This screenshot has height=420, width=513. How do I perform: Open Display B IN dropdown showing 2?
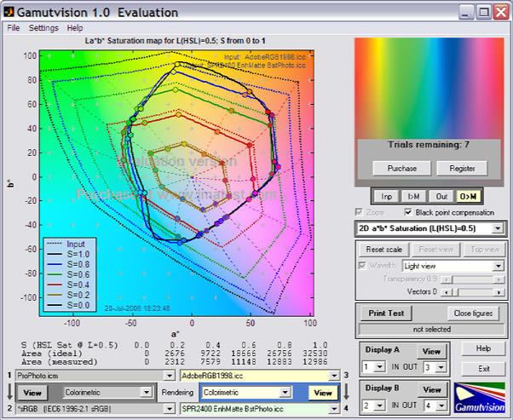pyautogui.click(x=374, y=406)
